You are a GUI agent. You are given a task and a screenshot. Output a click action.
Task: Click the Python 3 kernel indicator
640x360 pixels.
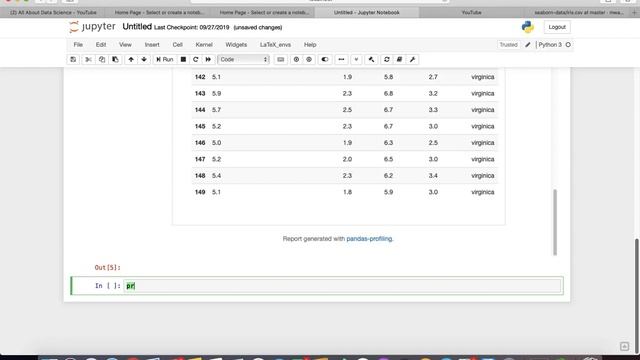pos(550,45)
